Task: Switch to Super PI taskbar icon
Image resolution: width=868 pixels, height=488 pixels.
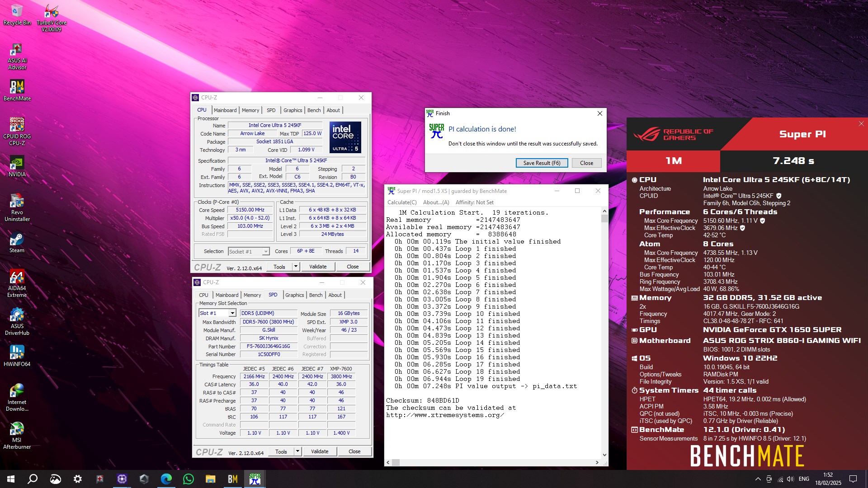Action: [255, 479]
